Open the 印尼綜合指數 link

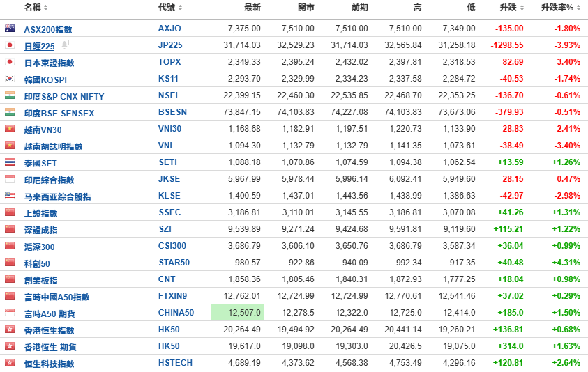click(49, 180)
